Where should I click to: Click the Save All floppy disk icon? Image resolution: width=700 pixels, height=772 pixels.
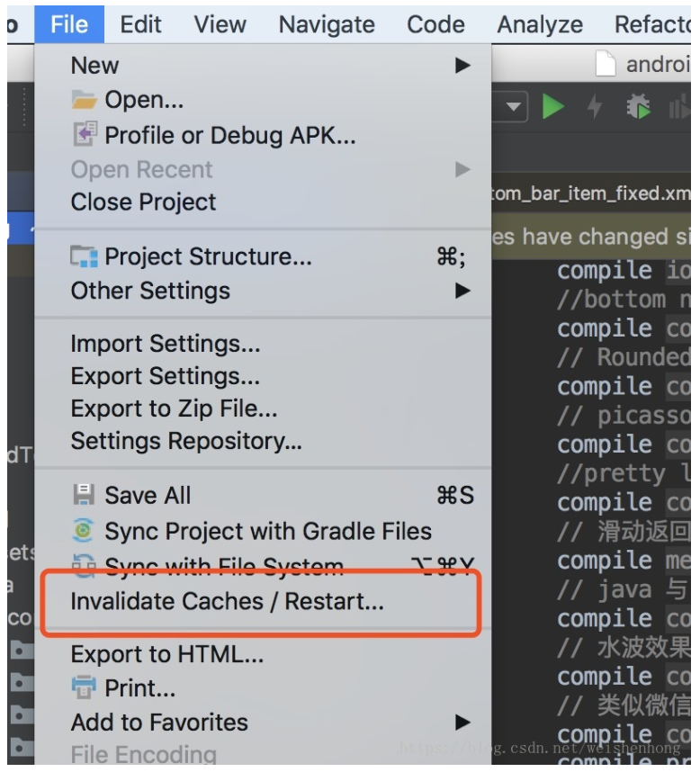84,495
